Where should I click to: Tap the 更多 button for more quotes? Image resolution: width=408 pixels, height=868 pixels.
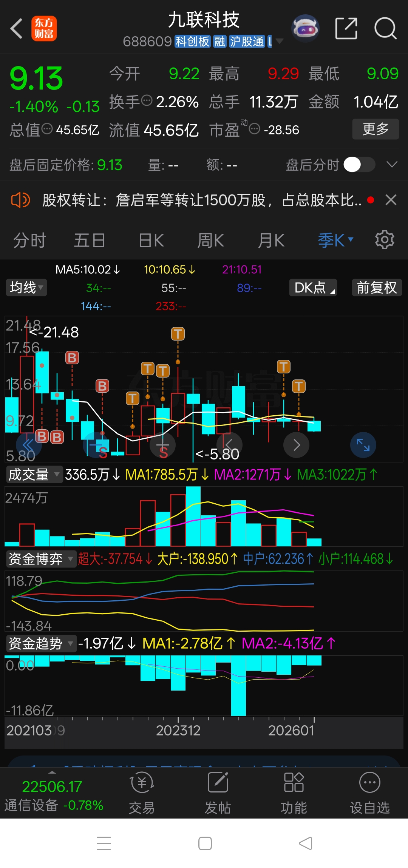point(376,129)
